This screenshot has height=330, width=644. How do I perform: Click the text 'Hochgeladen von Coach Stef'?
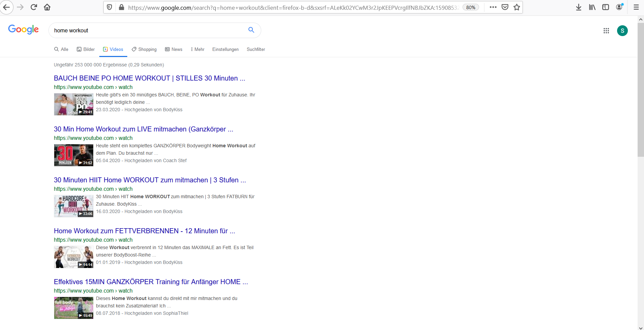pyautogui.click(x=156, y=160)
